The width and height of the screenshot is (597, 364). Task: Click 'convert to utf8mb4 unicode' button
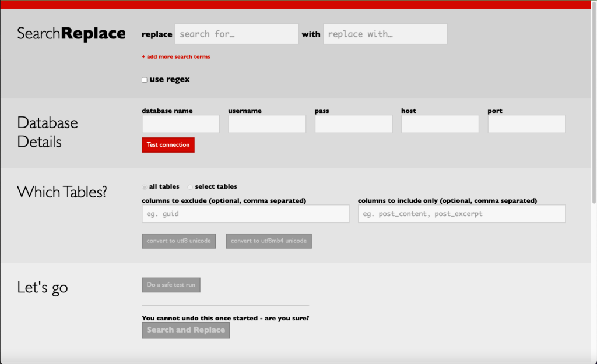(x=268, y=241)
